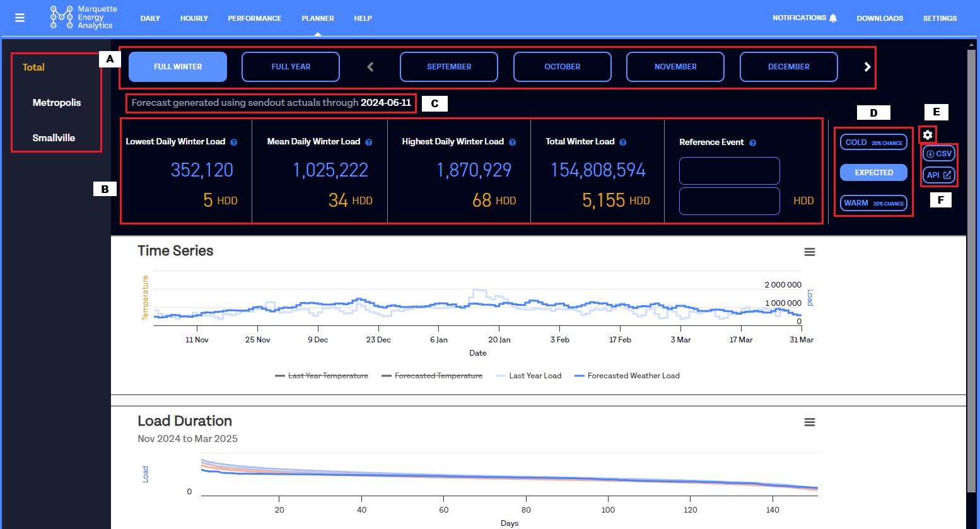Select the COLD 20% chance scenario
The height and width of the screenshot is (529, 980).
(873, 142)
